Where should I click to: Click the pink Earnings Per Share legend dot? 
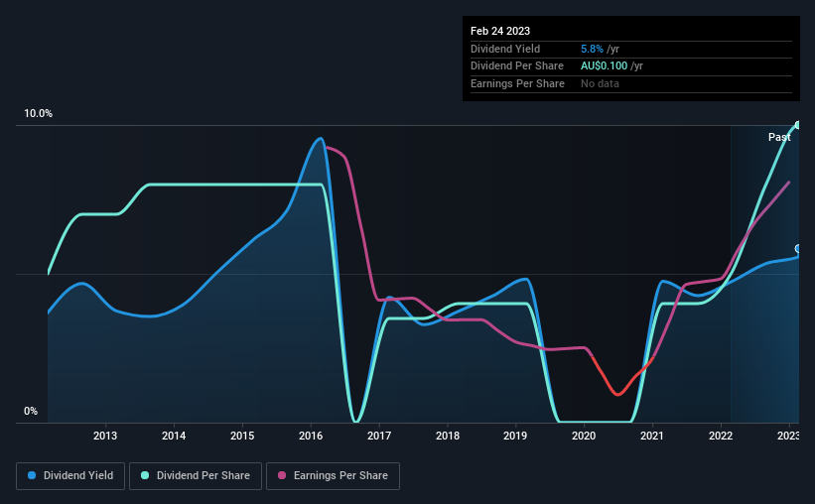pos(282,475)
